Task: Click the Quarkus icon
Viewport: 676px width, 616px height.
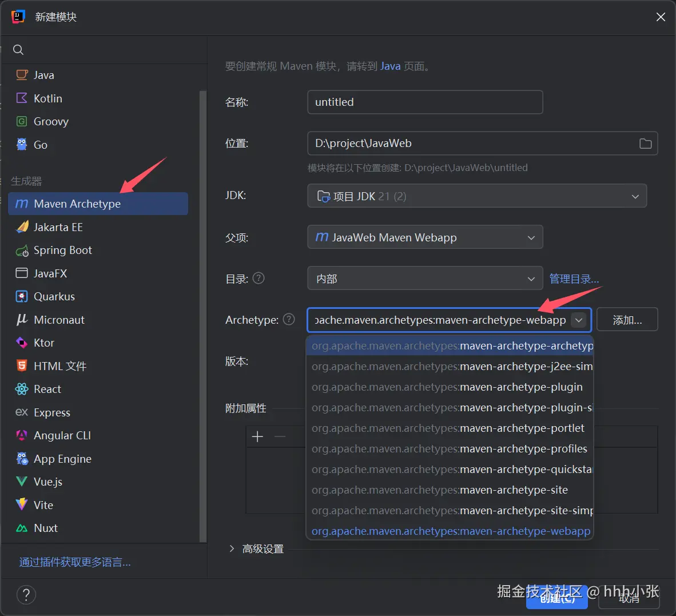Action: tap(22, 297)
